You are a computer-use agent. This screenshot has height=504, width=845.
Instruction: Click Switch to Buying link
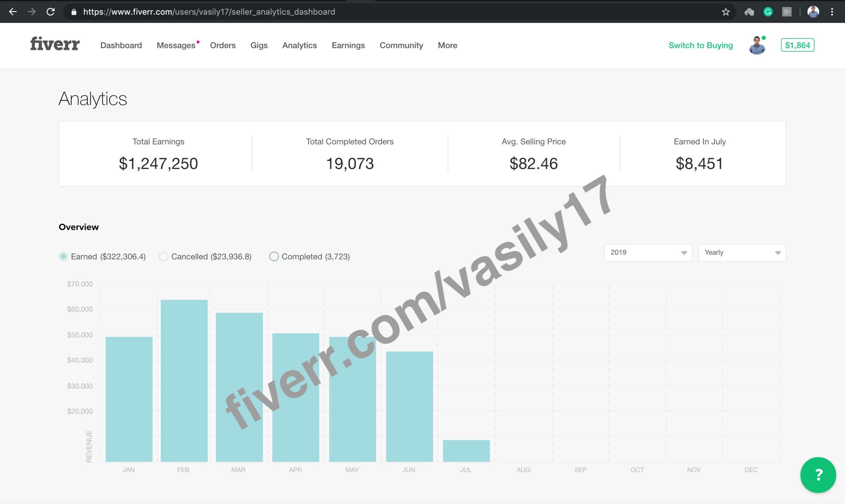coord(700,45)
